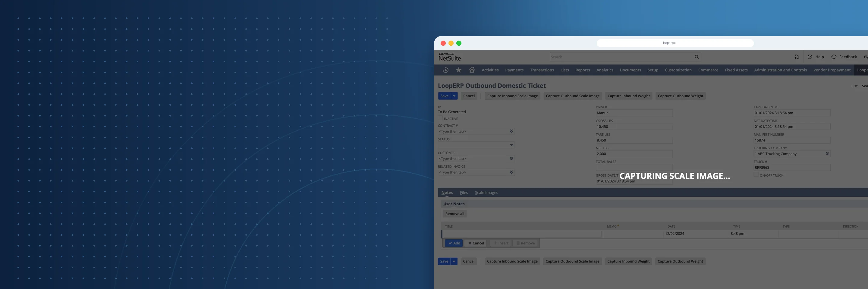Click the bottom Capture Inbound Weight button
This screenshot has height=289, width=868.
(628, 261)
